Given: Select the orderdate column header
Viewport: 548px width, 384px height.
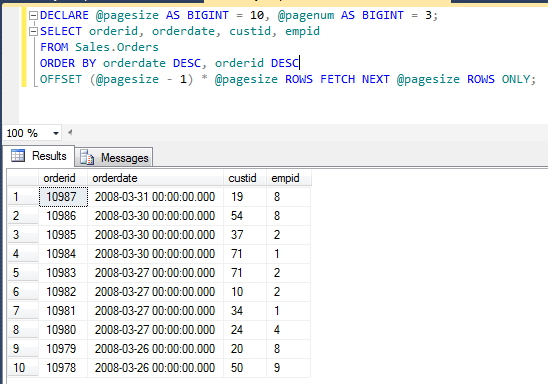Looking at the screenshot, I should [155, 178].
